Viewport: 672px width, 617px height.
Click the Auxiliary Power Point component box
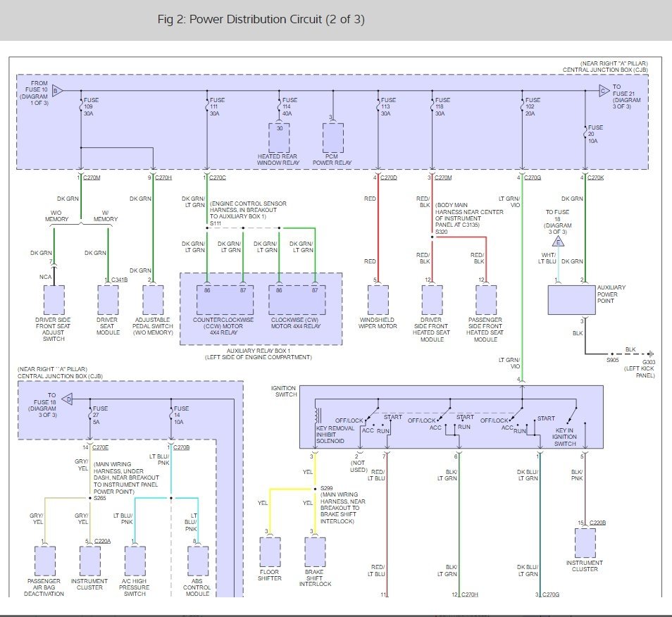coord(572,300)
